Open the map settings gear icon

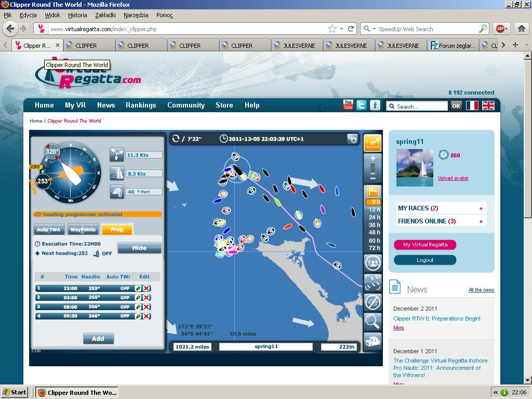click(x=352, y=139)
